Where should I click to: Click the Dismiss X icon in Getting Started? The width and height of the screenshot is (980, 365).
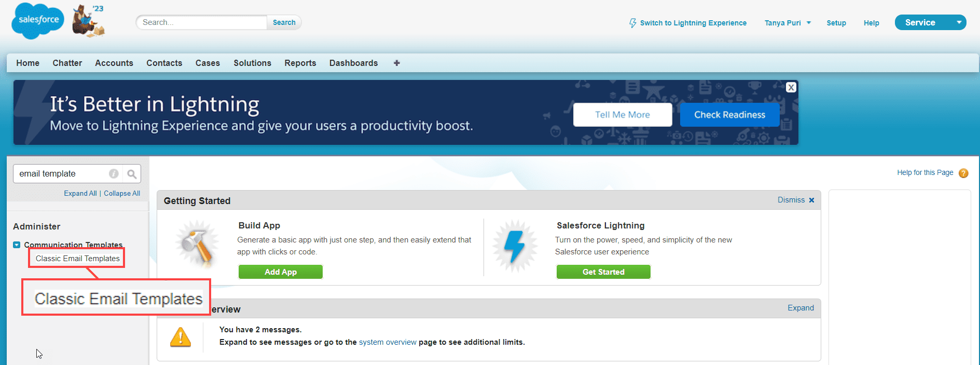click(811, 200)
